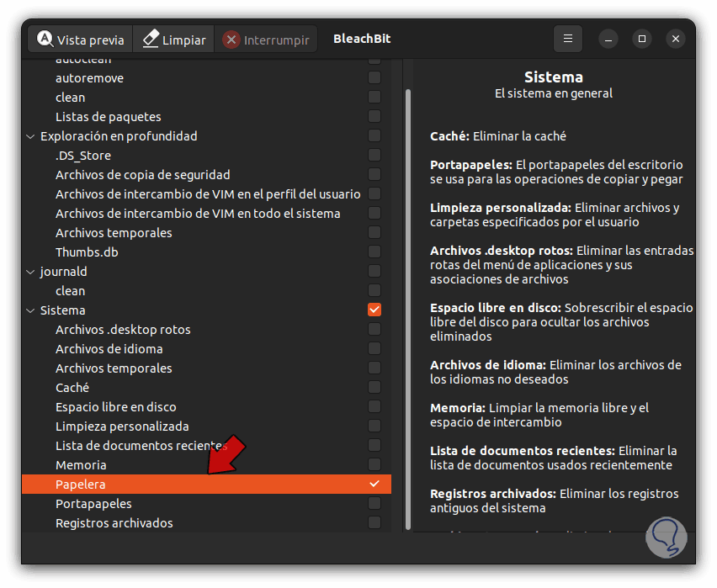The width and height of the screenshot is (717, 588).
Task: Check Archivos de copia de seguridad box
Action: pos(374,174)
